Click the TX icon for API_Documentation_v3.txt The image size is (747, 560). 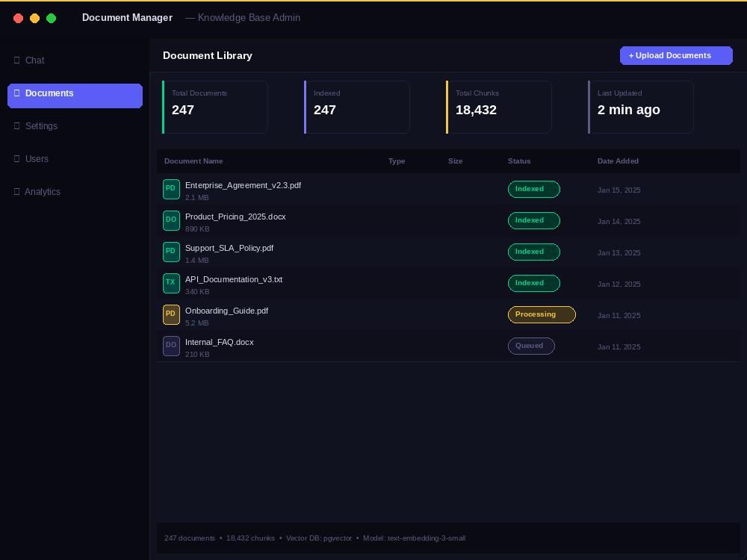(171, 283)
